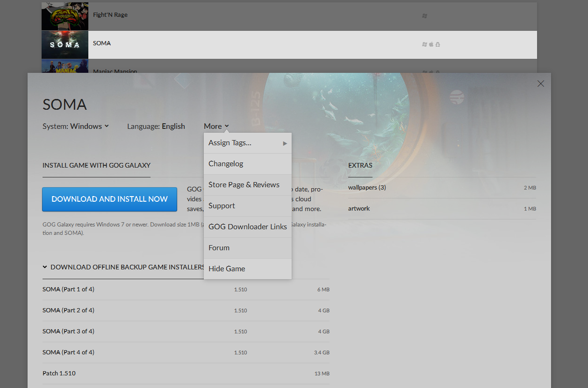Click the Extras section heading
Viewport: 588px width, 388px height.
360,165
